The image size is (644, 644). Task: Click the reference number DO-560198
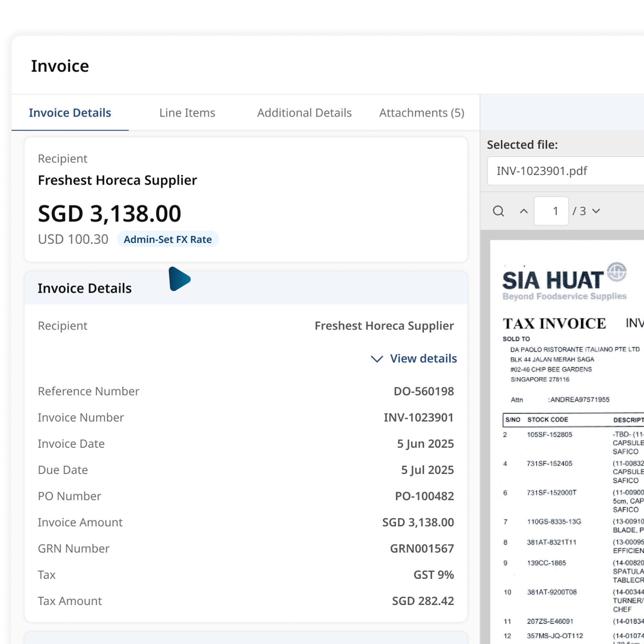coord(424,391)
